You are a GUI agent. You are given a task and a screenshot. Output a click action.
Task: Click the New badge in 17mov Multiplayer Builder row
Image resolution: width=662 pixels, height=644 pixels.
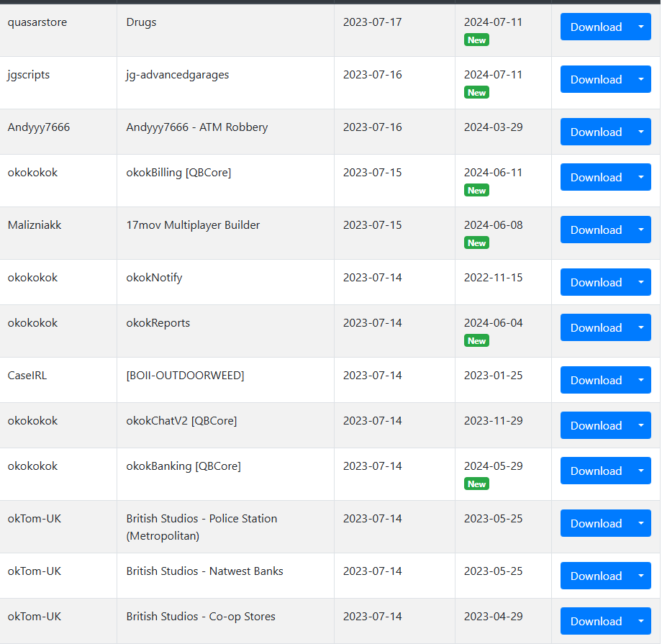(476, 242)
